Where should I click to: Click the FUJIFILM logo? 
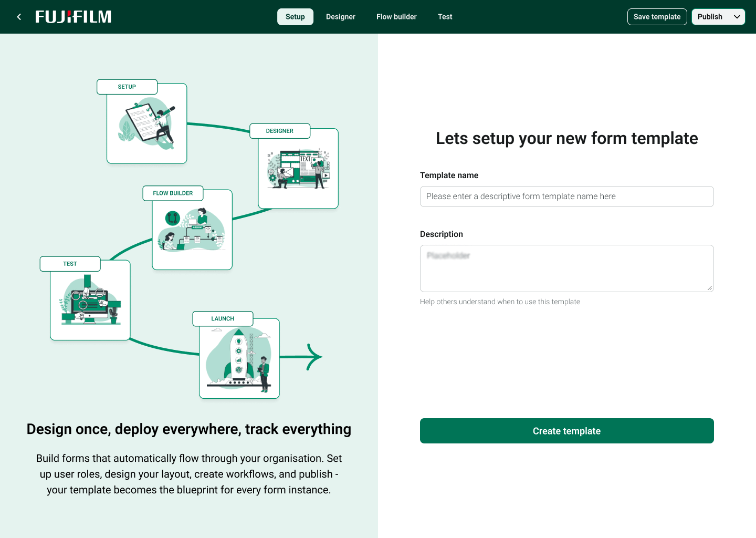(x=73, y=16)
